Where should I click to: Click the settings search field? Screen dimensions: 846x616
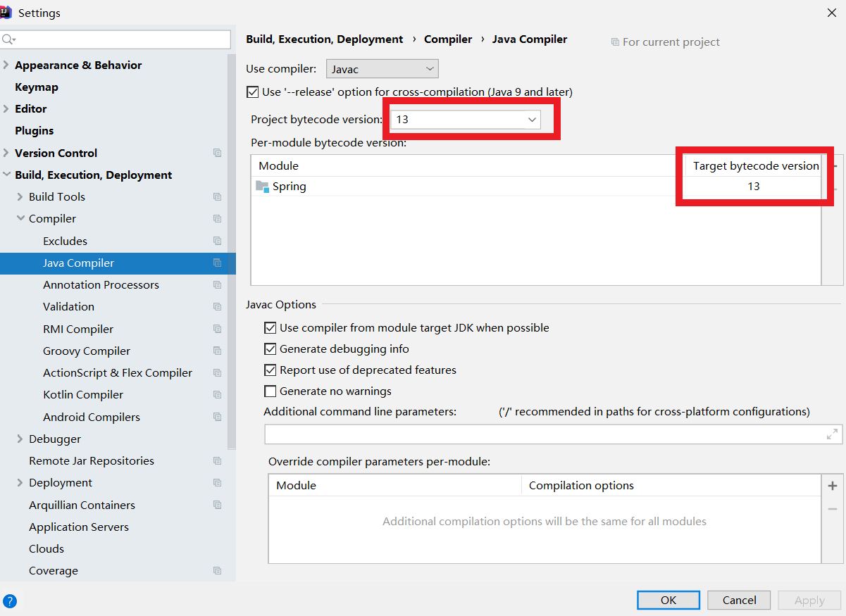(x=116, y=39)
